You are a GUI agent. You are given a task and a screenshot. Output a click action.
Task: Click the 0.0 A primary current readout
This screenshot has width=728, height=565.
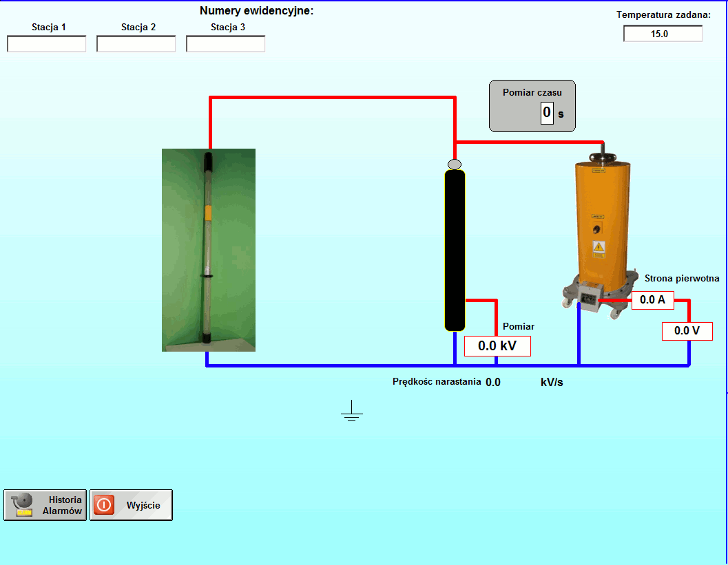[653, 299]
